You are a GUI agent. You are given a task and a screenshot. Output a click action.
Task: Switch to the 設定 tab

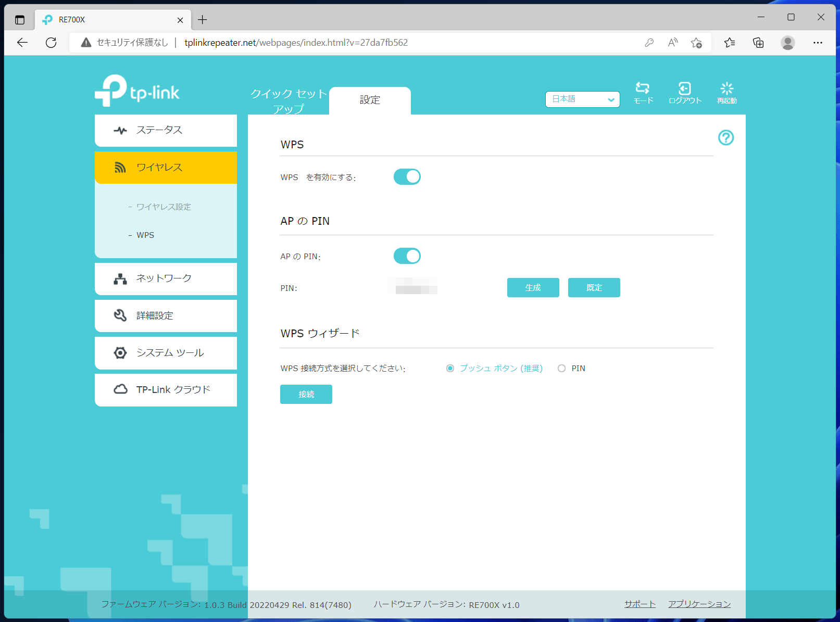pos(370,100)
